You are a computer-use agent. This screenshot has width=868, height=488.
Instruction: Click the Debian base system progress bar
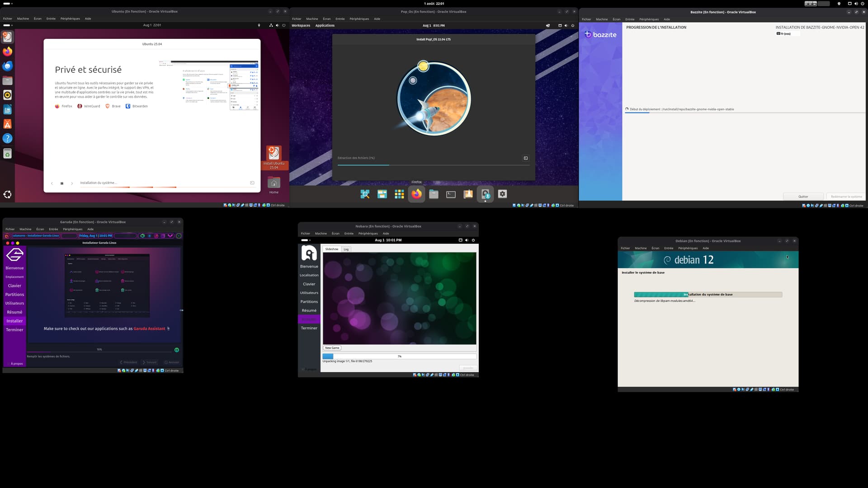click(x=708, y=295)
